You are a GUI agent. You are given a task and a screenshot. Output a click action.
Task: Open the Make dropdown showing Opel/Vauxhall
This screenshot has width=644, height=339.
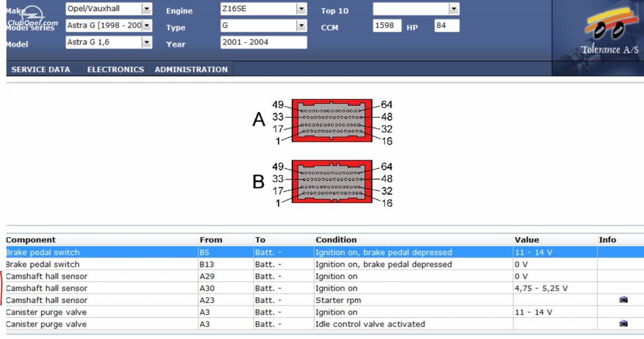pos(146,9)
